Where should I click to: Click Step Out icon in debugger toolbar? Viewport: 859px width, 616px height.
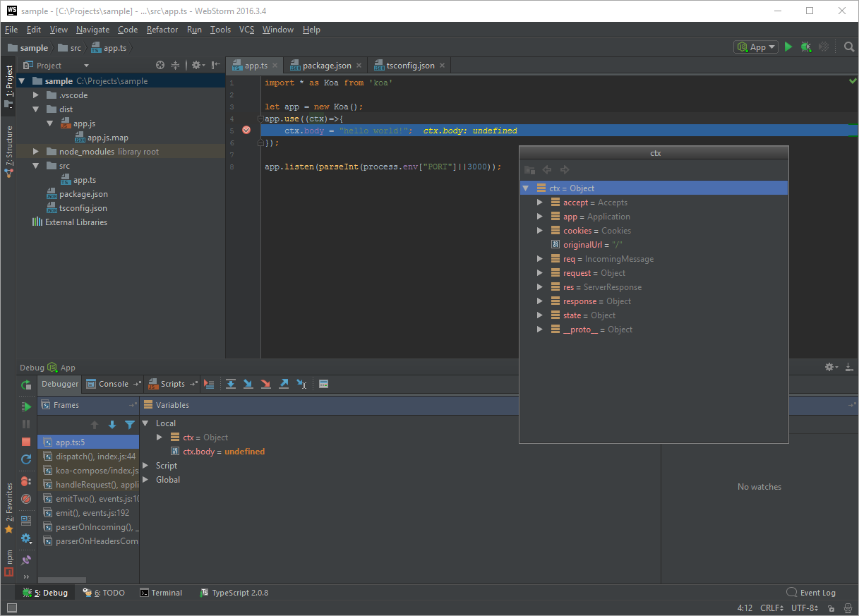pyautogui.click(x=284, y=384)
